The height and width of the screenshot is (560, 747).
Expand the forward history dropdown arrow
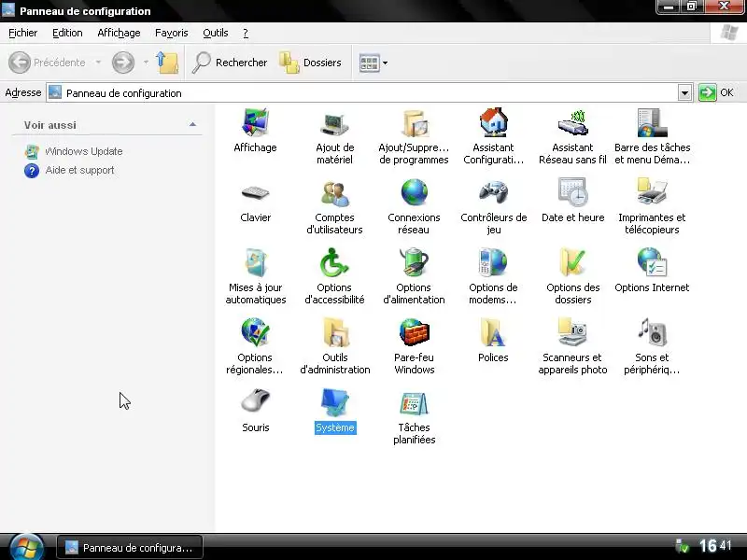pos(146,63)
